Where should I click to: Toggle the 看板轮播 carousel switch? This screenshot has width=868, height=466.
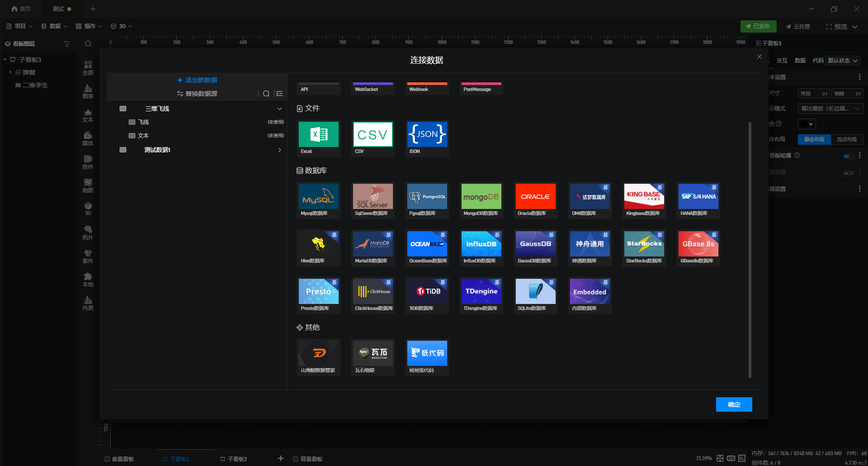[x=849, y=156]
